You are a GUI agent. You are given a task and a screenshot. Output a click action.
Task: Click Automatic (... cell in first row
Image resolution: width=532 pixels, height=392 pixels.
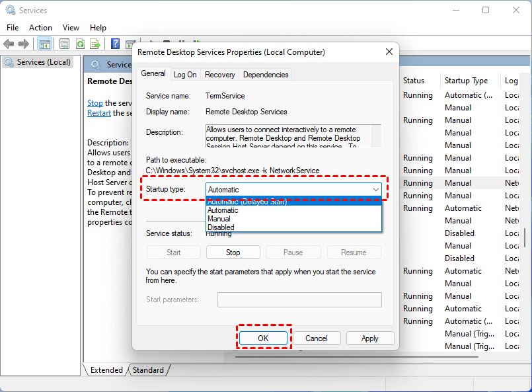click(468, 95)
